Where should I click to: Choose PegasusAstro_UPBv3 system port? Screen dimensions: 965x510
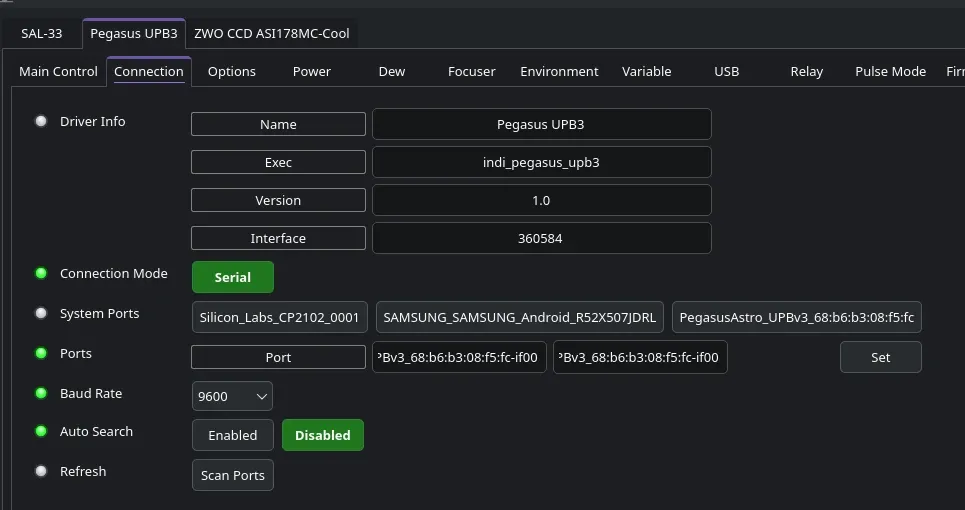(796, 317)
